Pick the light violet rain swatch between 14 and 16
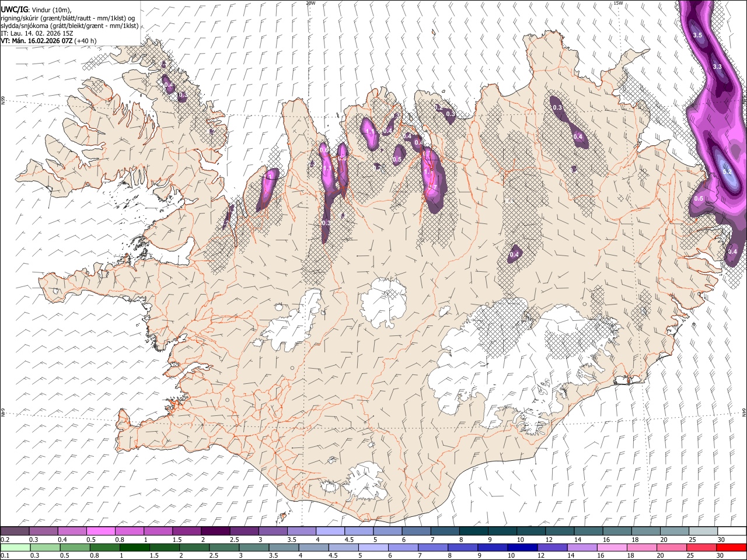 point(583,547)
